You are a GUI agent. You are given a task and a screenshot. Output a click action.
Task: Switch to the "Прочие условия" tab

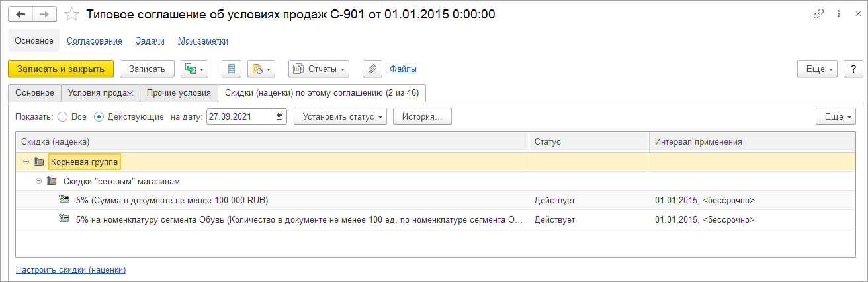point(179,92)
